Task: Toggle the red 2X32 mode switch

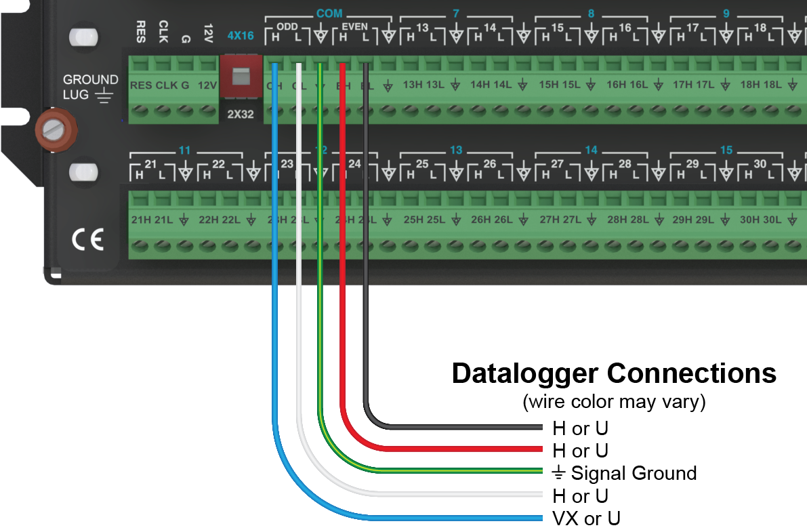Action: [x=241, y=75]
